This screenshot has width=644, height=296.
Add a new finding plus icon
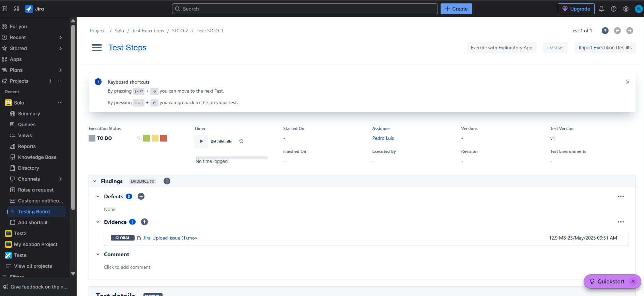pos(167,181)
